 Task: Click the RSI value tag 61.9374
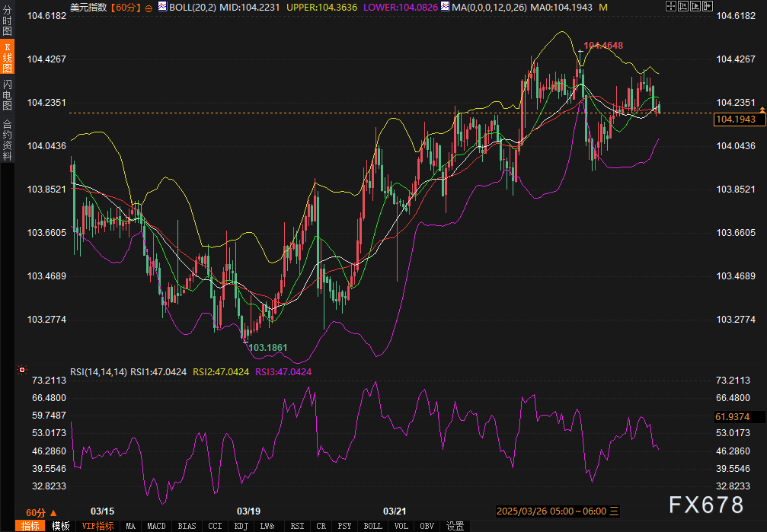coord(739,417)
